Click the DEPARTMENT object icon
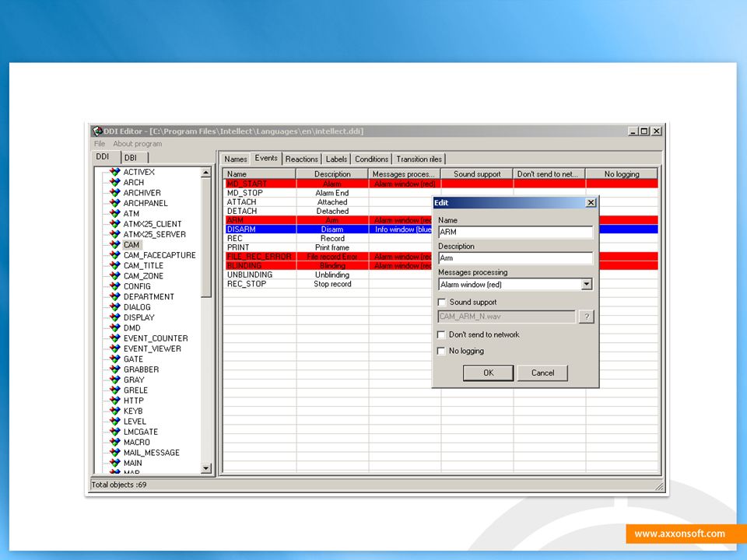Image resolution: width=747 pixels, height=560 pixels. pos(114,296)
